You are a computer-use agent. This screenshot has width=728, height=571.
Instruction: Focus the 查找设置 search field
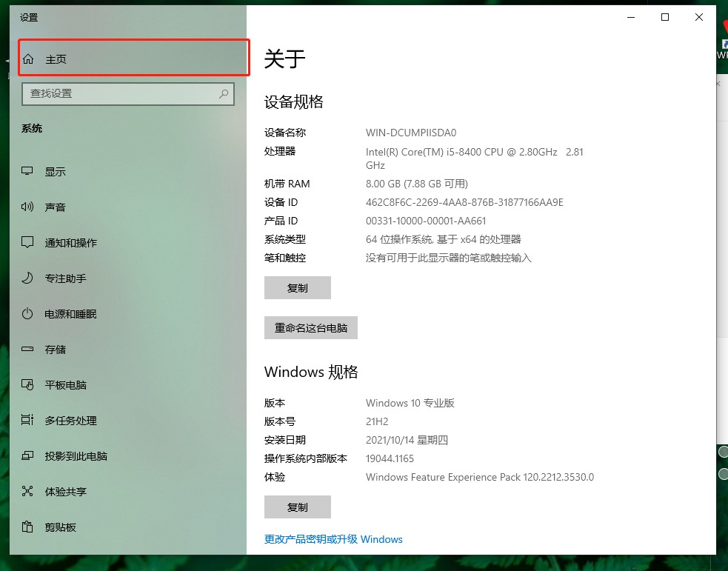pyautogui.click(x=118, y=94)
